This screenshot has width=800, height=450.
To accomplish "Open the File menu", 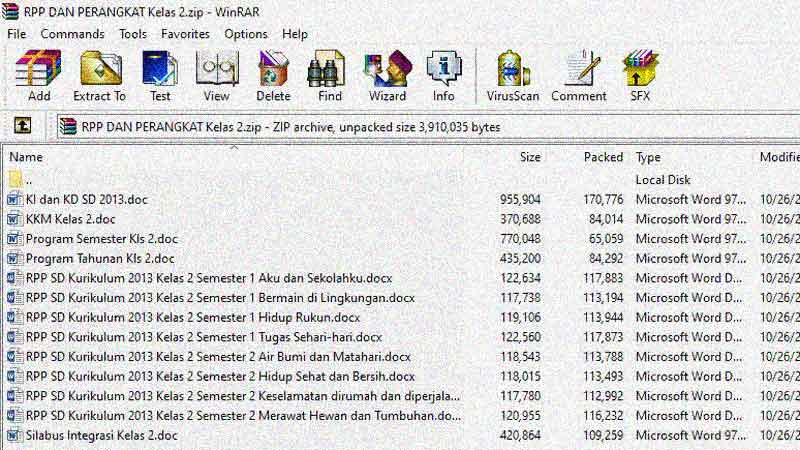I will point(16,34).
